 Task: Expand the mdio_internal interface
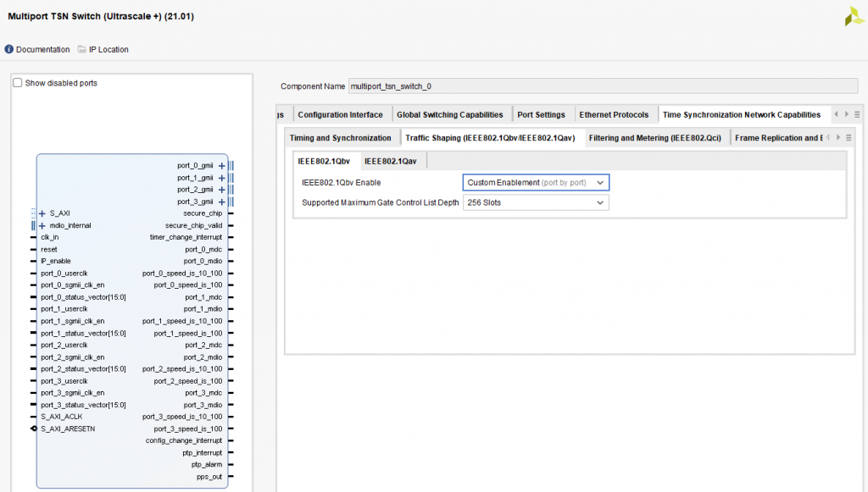click(42, 225)
